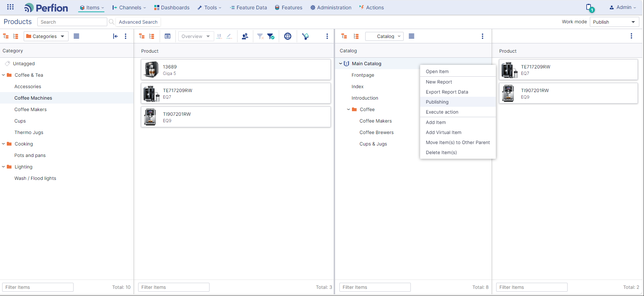Open Category panel three-dot options menu
The width and height of the screenshot is (644, 296).
click(x=126, y=36)
